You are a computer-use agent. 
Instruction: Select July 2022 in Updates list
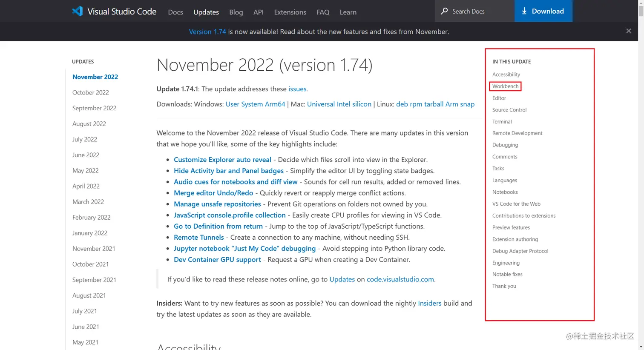click(85, 139)
